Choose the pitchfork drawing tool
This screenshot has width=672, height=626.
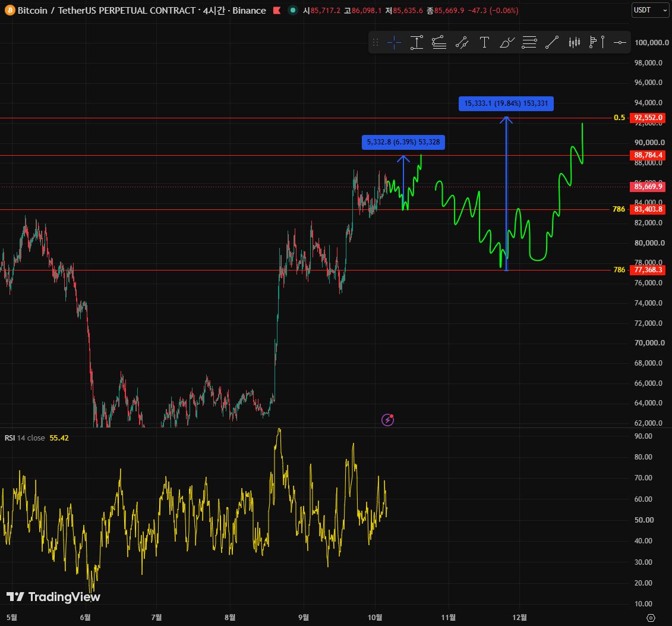click(x=439, y=42)
